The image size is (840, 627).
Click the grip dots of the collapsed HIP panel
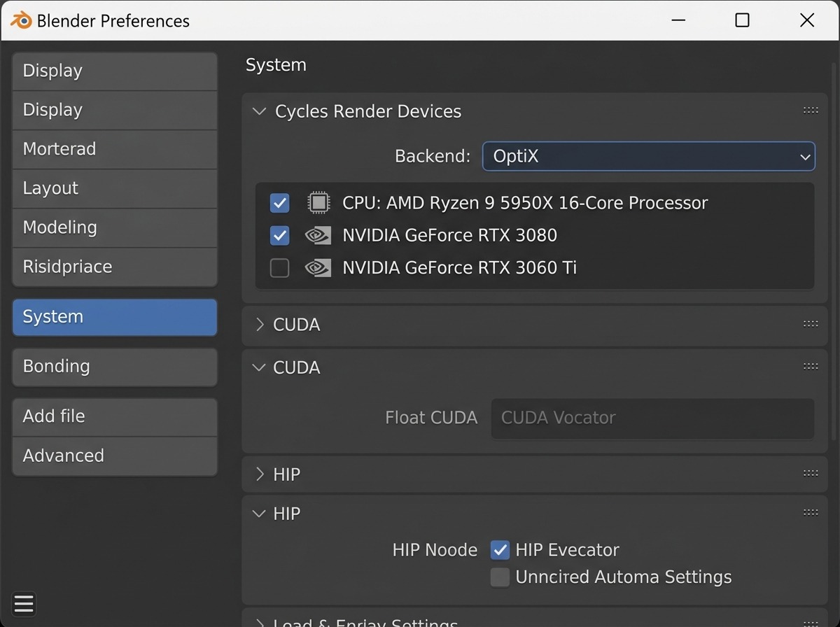[811, 474]
